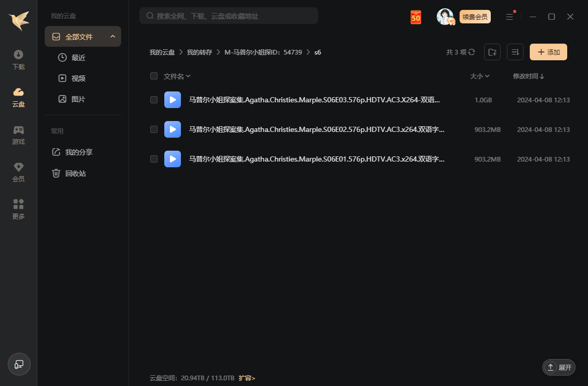Open the 50 red packet promotion icon
588x386 pixels.
tap(415, 17)
